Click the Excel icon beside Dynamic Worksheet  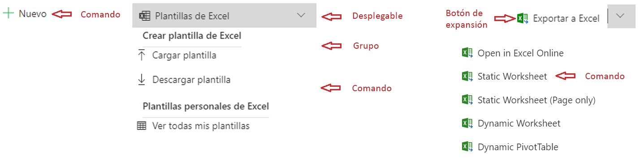(x=467, y=123)
